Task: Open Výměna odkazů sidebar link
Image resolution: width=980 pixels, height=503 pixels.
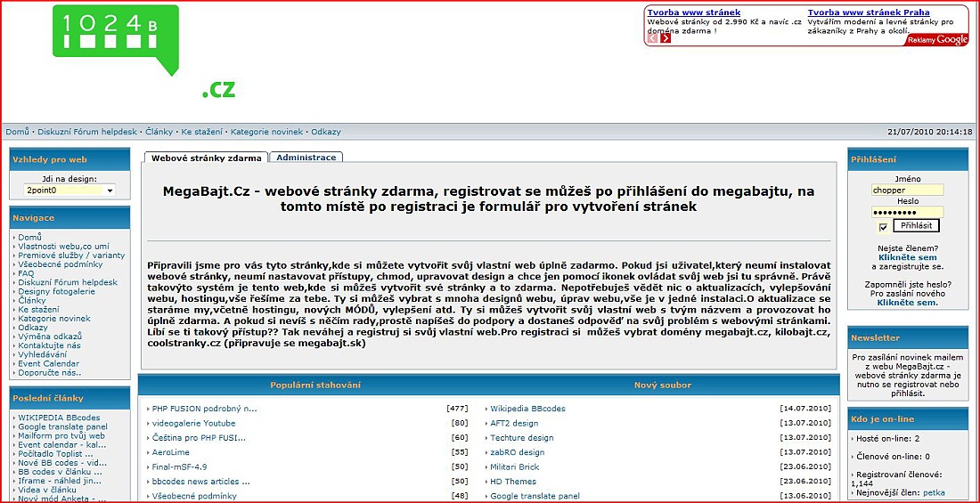Action: pyautogui.click(x=50, y=337)
